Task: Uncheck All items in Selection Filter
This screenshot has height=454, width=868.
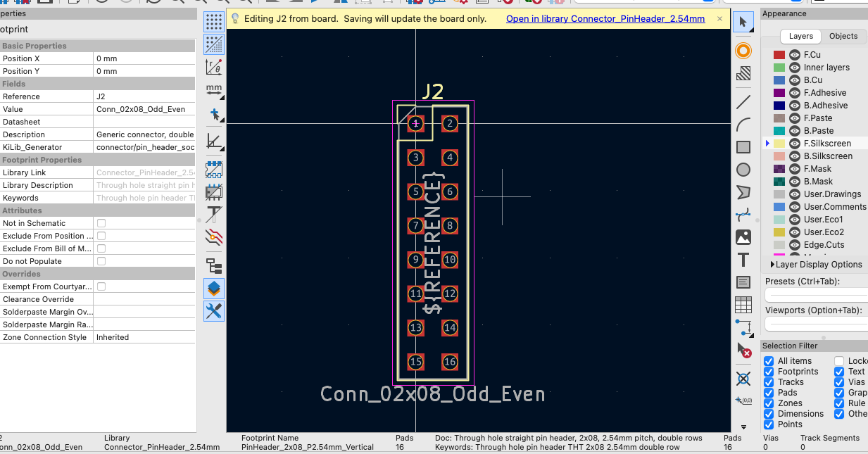Action: point(769,361)
